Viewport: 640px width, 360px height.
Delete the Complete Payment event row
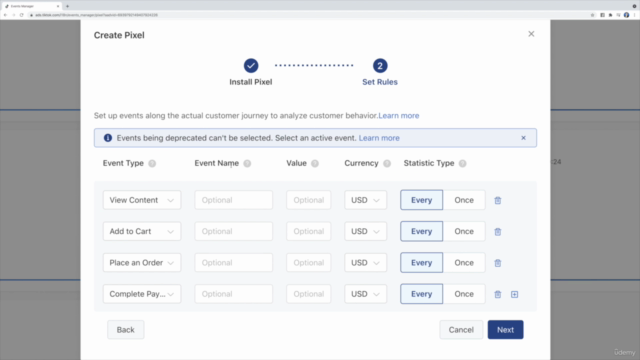pos(498,294)
